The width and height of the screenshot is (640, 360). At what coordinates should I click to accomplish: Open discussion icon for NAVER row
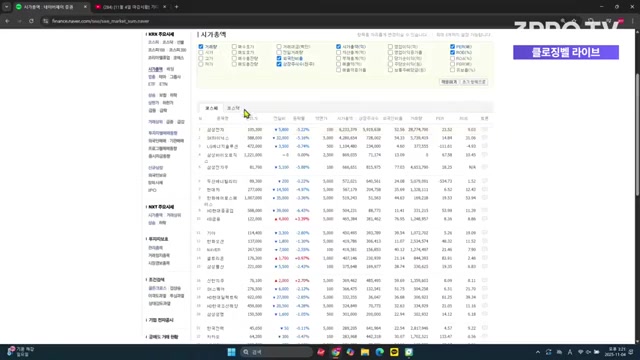[484, 249]
